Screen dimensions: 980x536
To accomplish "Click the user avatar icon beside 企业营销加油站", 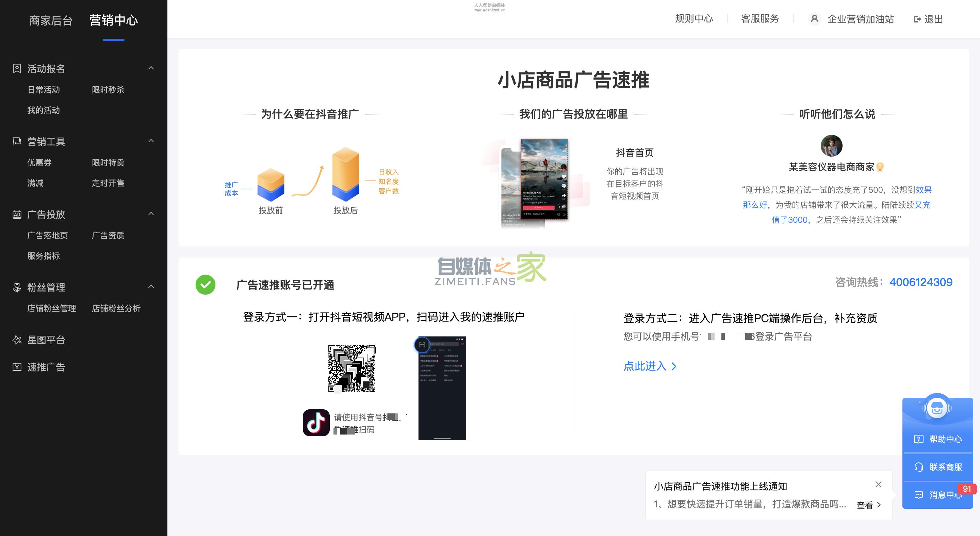I will (814, 19).
